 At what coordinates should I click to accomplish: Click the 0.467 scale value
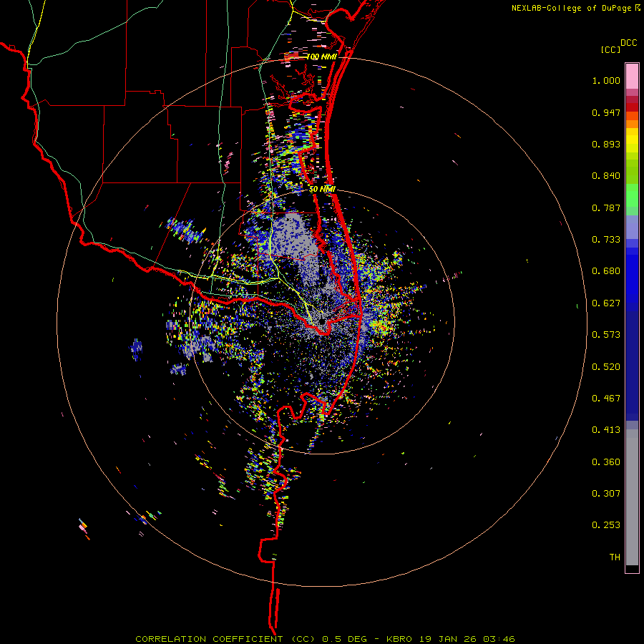[x=606, y=399]
